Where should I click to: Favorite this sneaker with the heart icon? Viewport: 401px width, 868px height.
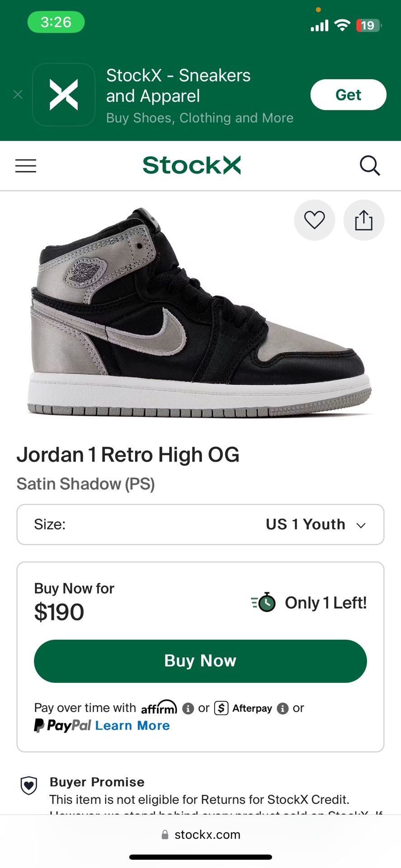[x=314, y=220]
